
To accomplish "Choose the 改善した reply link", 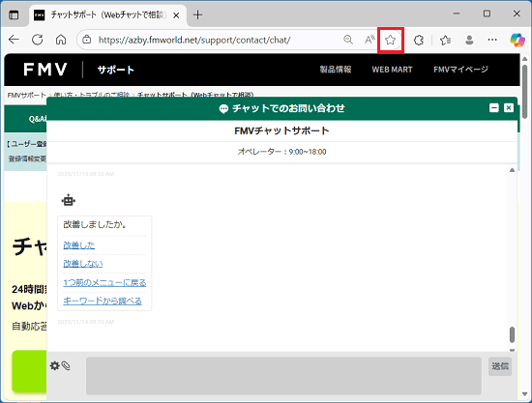I will [79, 245].
